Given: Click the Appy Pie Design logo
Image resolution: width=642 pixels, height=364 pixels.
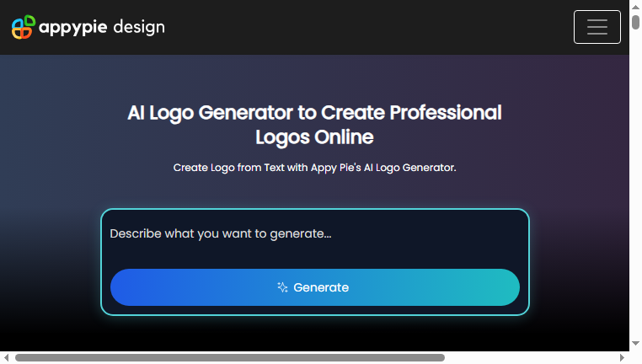Looking at the screenshot, I should point(88,27).
